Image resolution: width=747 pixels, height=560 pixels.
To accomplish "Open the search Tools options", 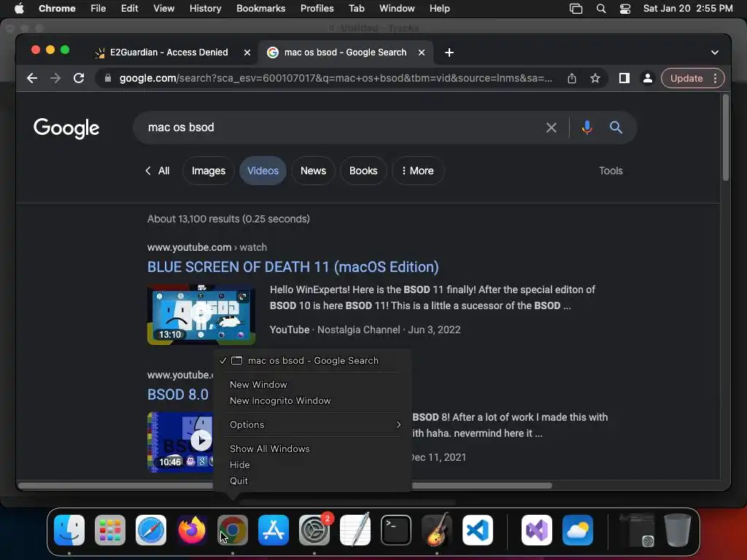I will pos(611,171).
